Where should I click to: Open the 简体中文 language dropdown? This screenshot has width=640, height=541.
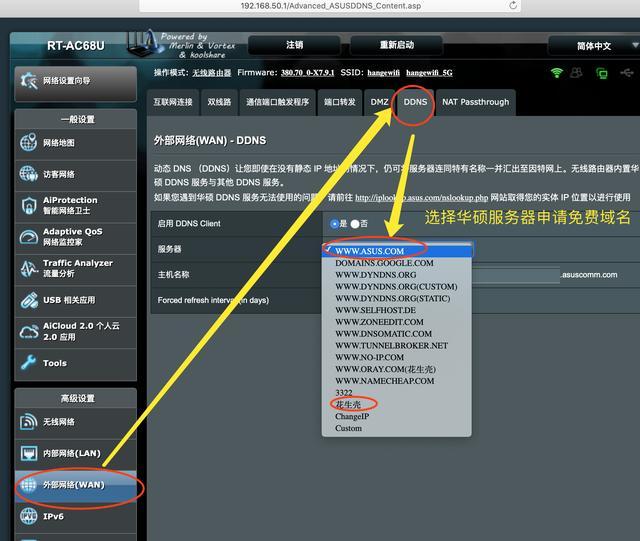point(594,45)
